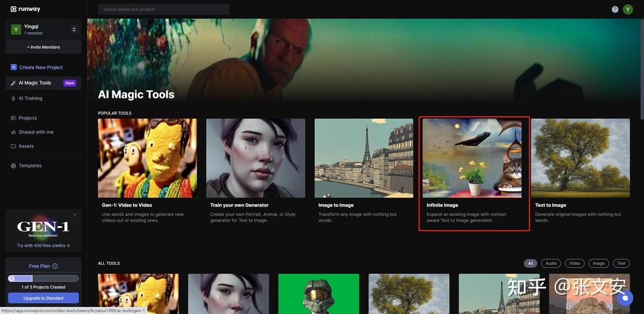Click the Free Plan info icon
Screen dimensions: 644x314
click(x=55, y=266)
